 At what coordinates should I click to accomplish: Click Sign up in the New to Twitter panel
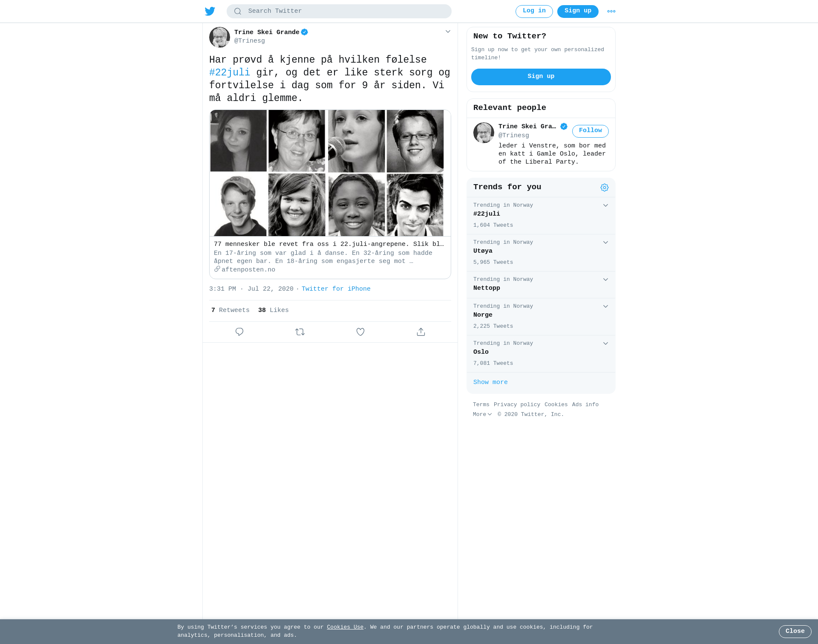pyautogui.click(x=541, y=77)
